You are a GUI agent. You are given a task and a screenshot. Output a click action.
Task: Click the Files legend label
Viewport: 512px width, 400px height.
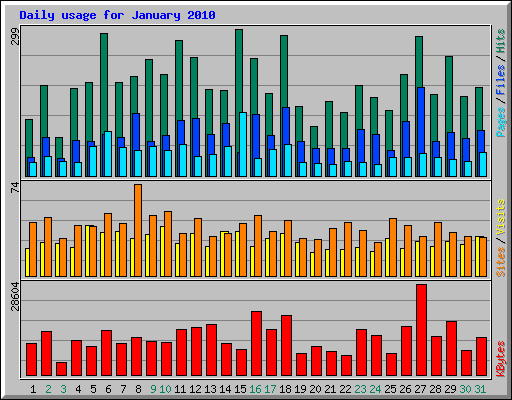501,79
